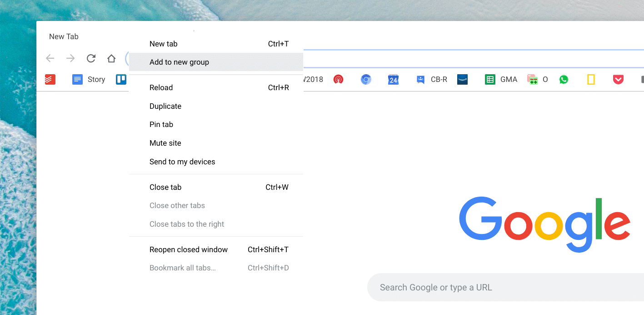
Task: Open the Pocket bookmark
Action: [618, 79]
